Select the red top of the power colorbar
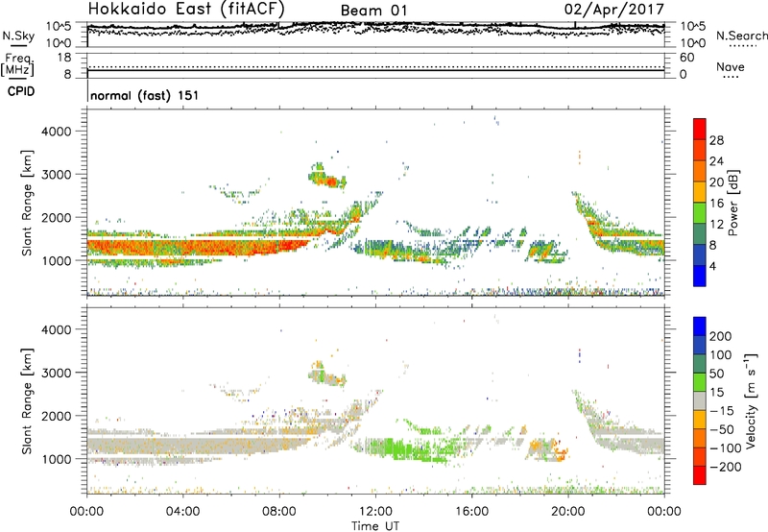Screen dimensions: 768x532 (700, 130)
